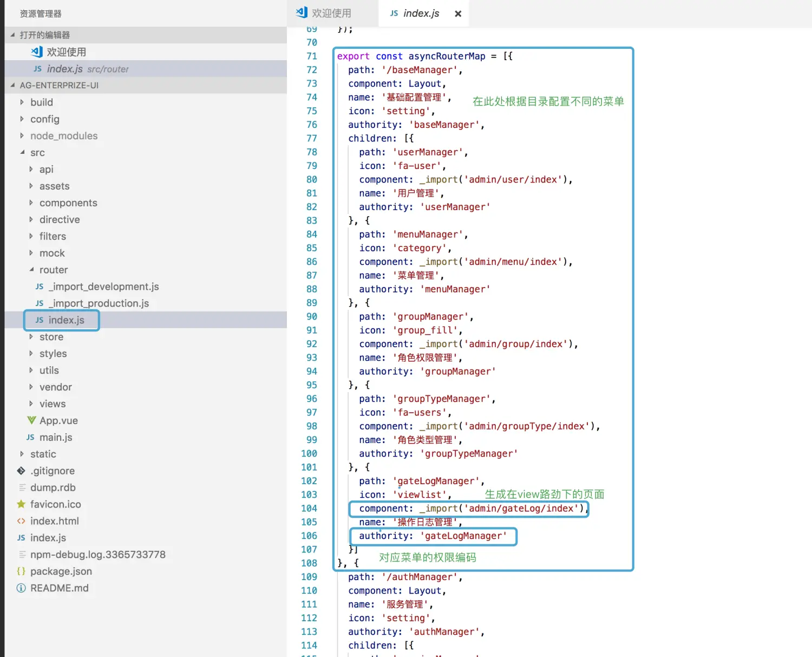Open index.js src/router in open editors list

pos(146,69)
